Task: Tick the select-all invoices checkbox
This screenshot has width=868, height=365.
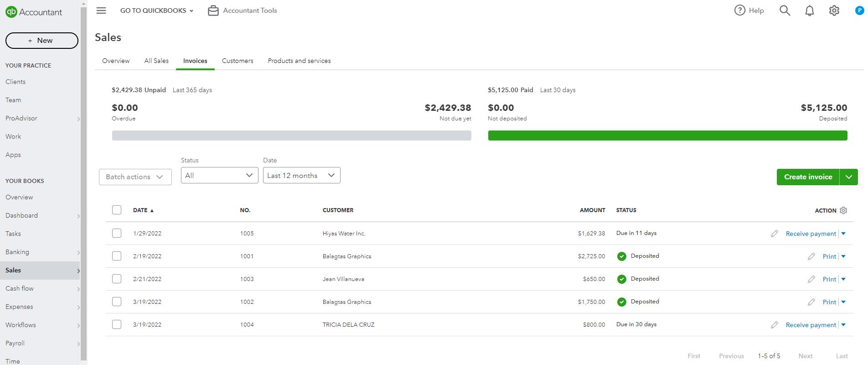Action: (117, 210)
